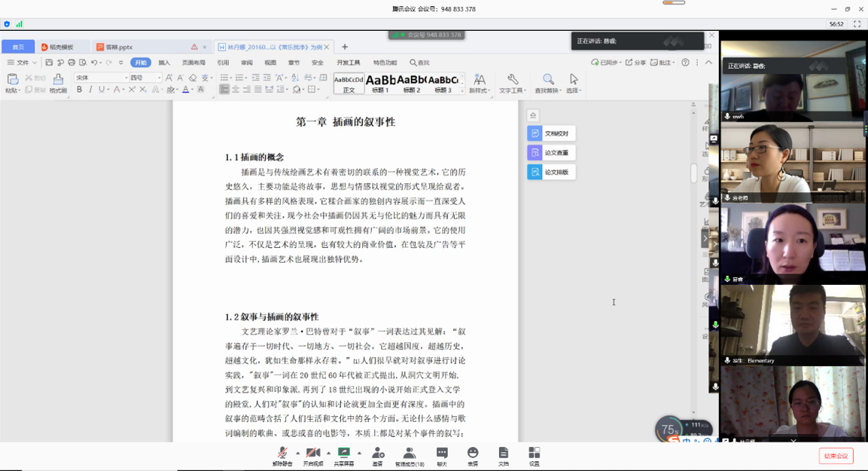Viewport: 868px width, 471px height.
Task: Click the font color A with blue underline
Action: 185,89
